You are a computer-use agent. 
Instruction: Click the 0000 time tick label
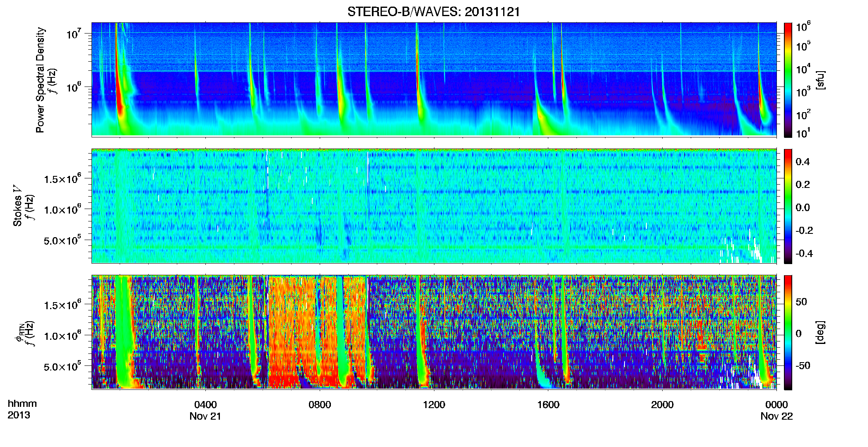pyautogui.click(x=776, y=405)
